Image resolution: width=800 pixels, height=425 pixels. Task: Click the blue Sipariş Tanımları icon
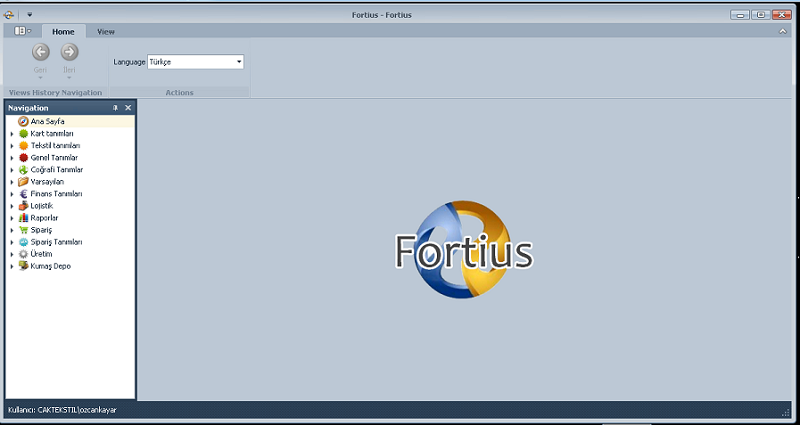pyautogui.click(x=23, y=242)
